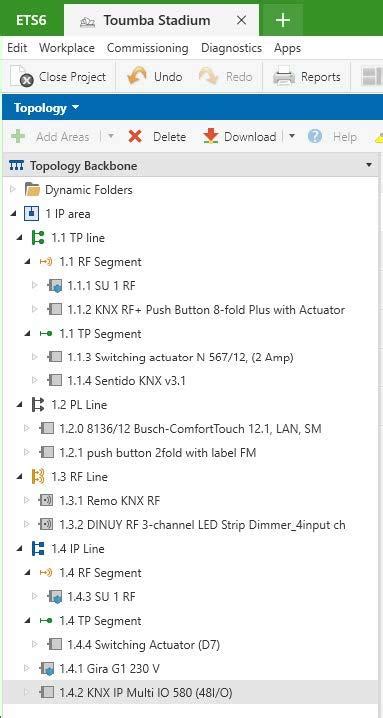Click the Dynamic Folders folder icon
The width and height of the screenshot is (383, 718).
32,190
